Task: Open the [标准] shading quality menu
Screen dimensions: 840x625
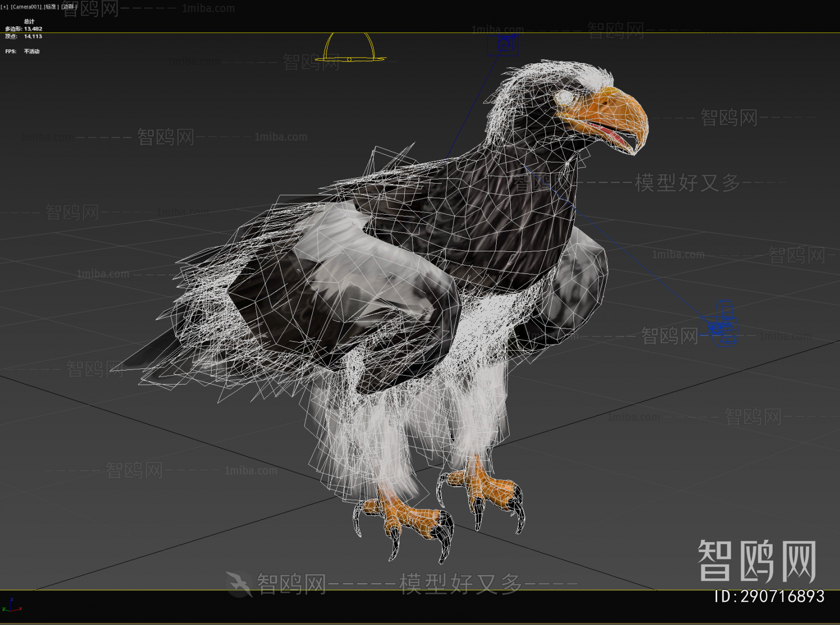Action: click(51, 7)
